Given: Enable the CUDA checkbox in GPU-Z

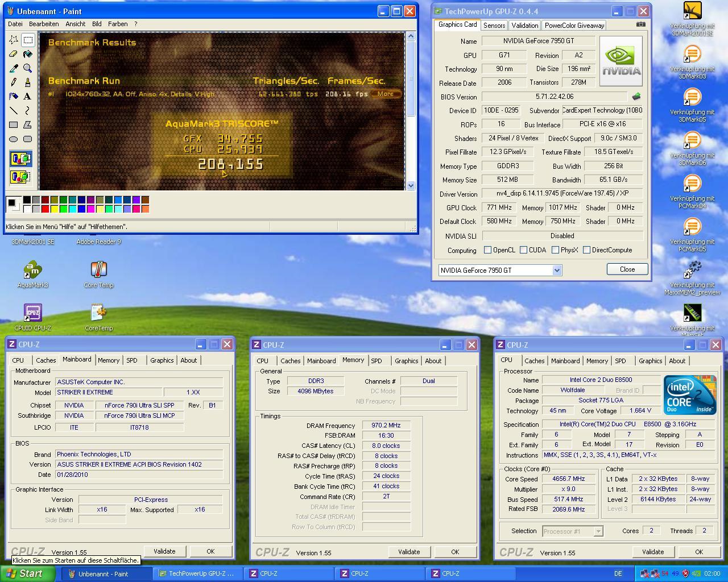Looking at the screenshot, I should click(523, 250).
